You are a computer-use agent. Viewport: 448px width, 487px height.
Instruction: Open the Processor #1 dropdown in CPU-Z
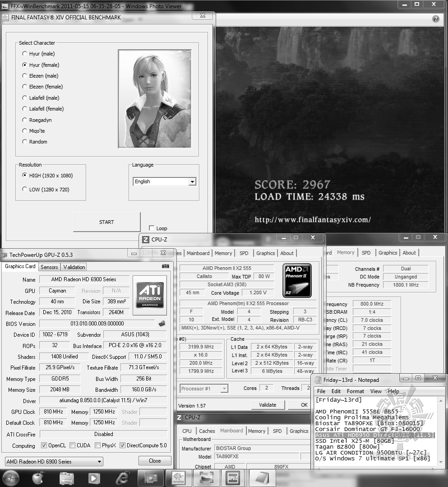tap(204, 389)
